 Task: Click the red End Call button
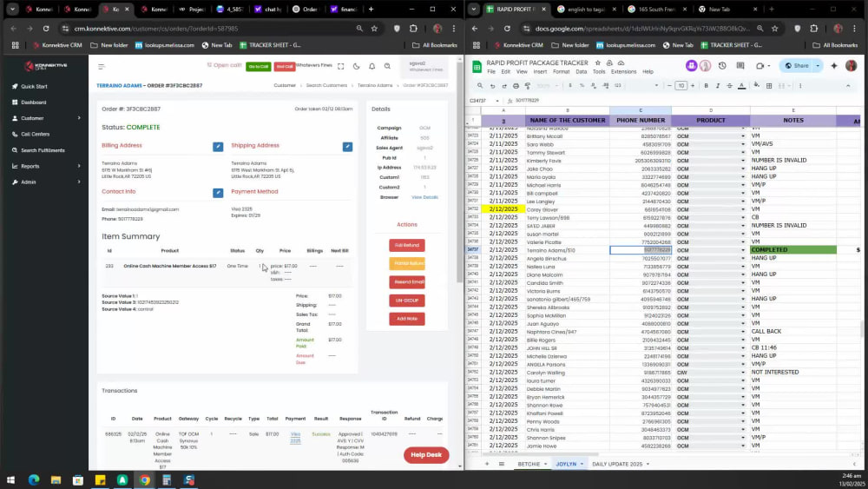coord(285,67)
